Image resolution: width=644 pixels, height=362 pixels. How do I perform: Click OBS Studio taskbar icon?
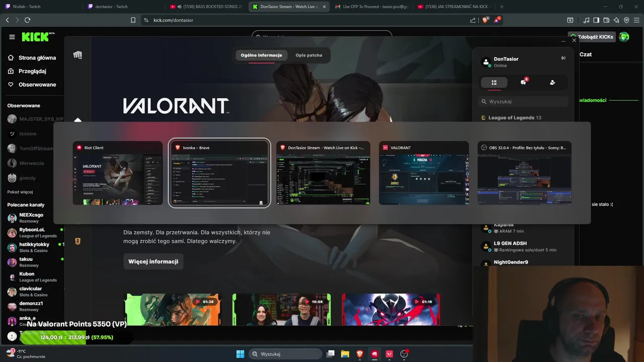pyautogui.click(x=404, y=354)
